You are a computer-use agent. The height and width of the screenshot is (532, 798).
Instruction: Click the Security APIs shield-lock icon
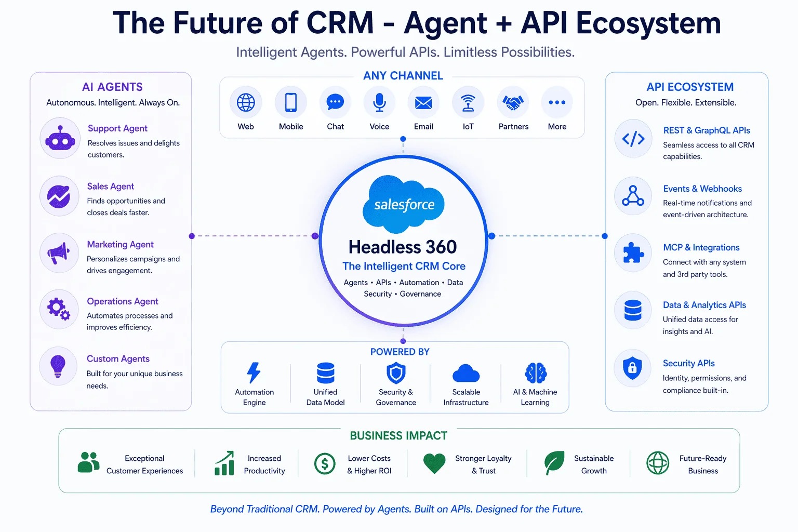(x=632, y=368)
